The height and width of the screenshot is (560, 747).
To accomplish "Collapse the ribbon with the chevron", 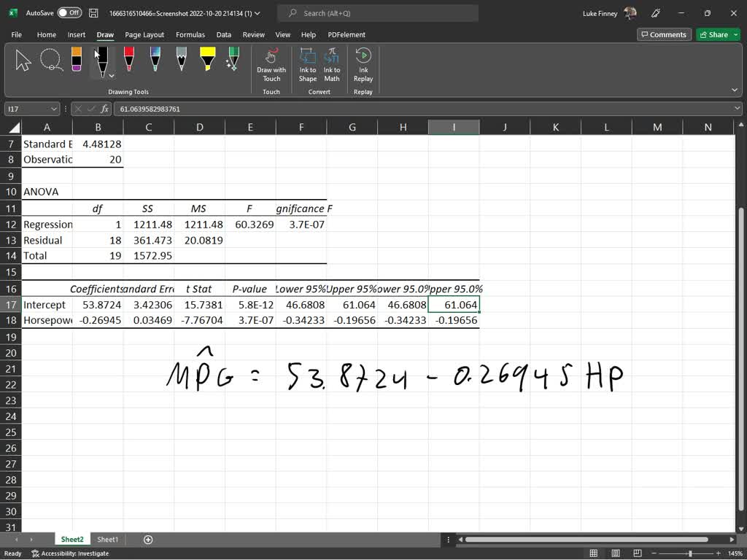I will pos(736,89).
